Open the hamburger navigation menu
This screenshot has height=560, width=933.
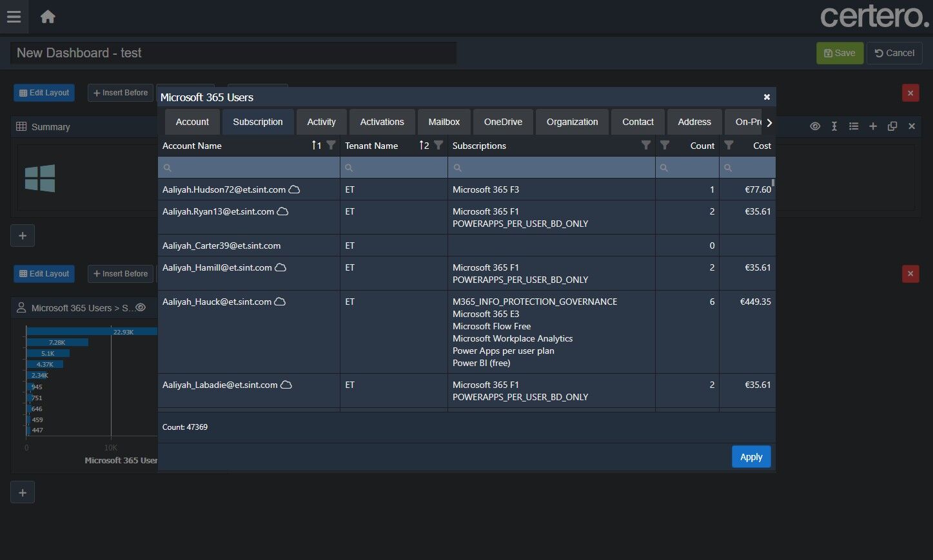click(x=14, y=17)
